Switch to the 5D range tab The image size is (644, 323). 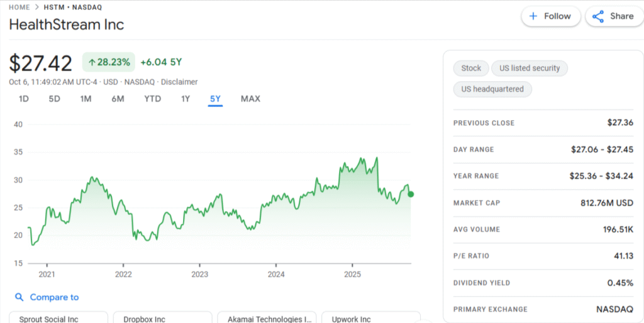click(x=55, y=99)
